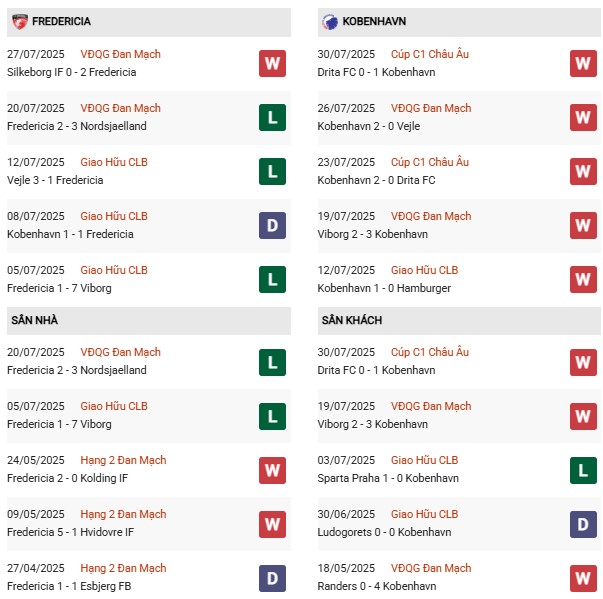The height and width of the screenshot is (599, 603).
Task: Click W badge for Silkeborg IF match
Action: click(271, 64)
